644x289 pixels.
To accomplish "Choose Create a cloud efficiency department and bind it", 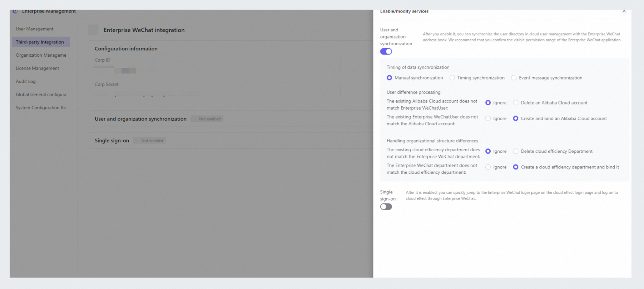I will [516, 167].
